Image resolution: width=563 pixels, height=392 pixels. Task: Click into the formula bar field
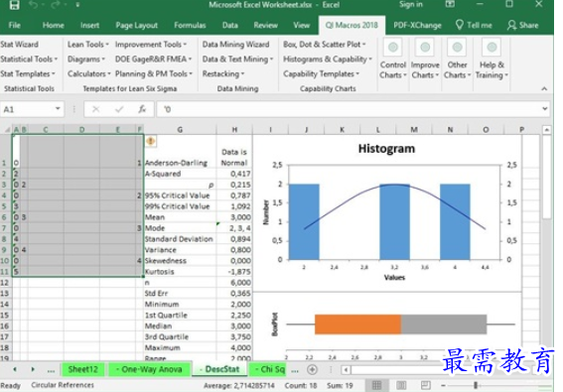pos(349,109)
